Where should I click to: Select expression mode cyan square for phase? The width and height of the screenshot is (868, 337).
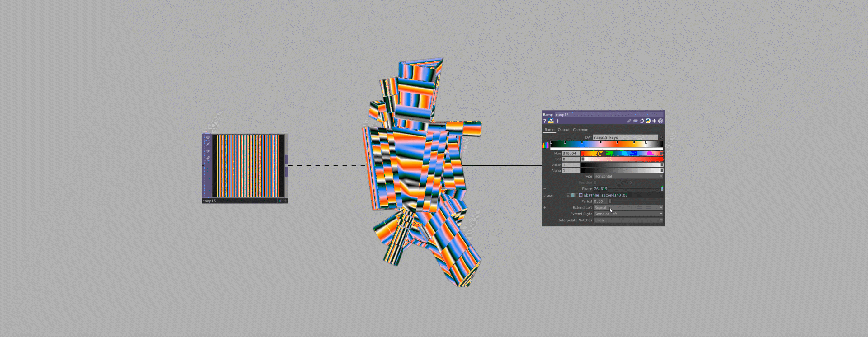point(573,195)
